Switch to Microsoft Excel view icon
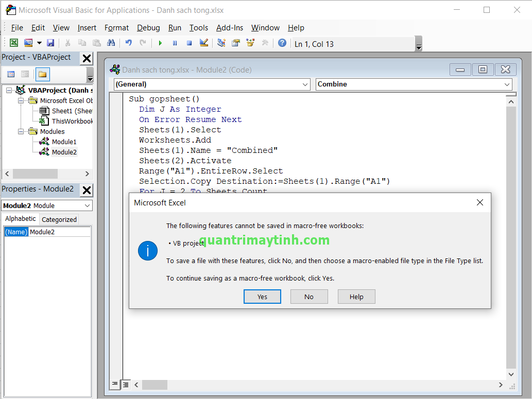Image resolution: width=532 pixels, height=399 pixels. (x=14, y=43)
